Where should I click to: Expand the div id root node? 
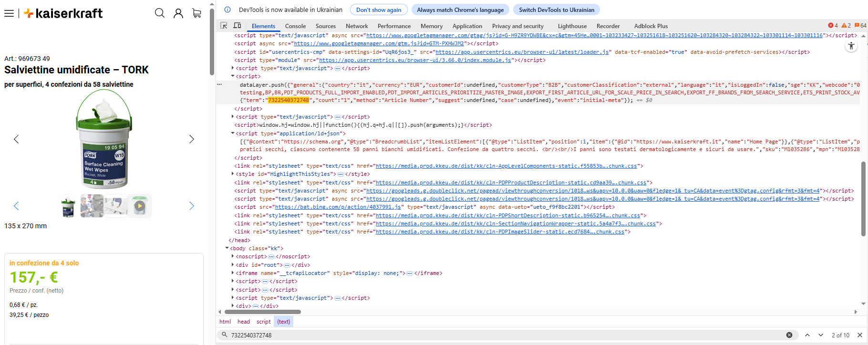(233, 265)
